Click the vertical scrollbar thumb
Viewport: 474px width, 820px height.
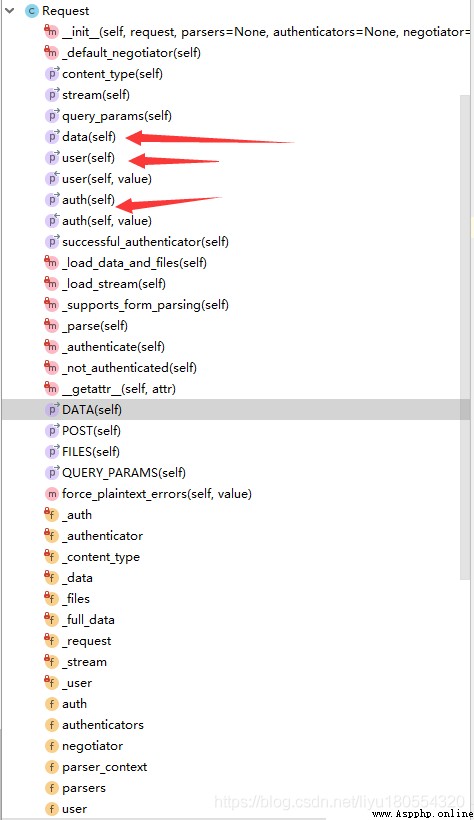pyautogui.click(x=465, y=337)
